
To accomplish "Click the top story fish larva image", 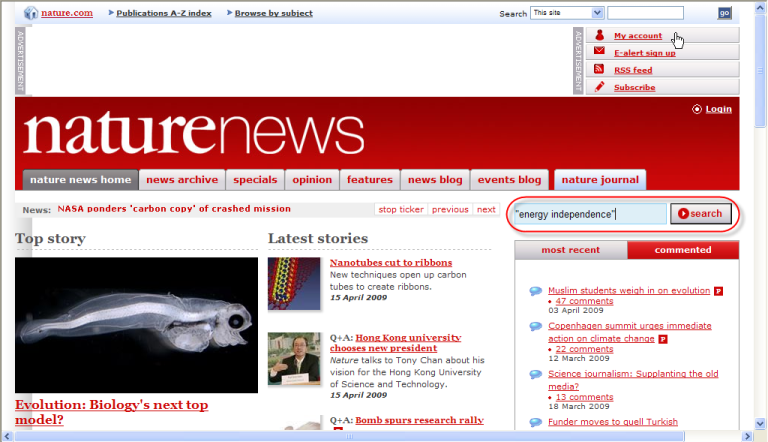I will click(x=136, y=325).
